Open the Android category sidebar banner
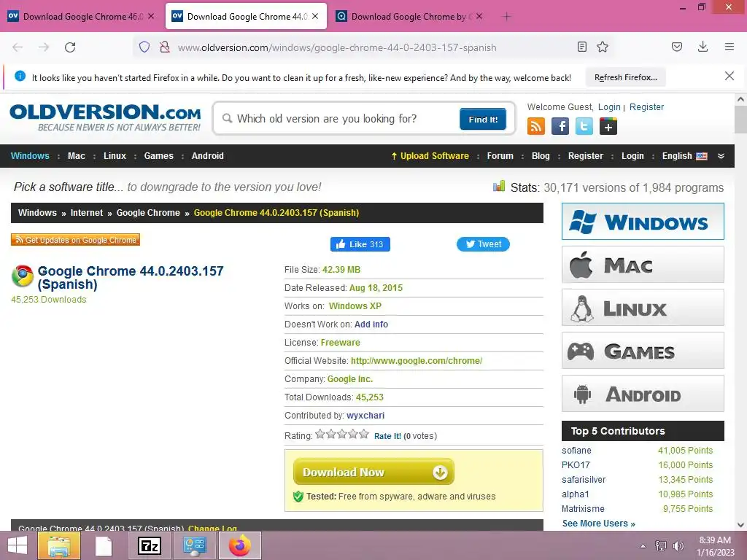Screen dimensions: 747x560 tap(643, 394)
